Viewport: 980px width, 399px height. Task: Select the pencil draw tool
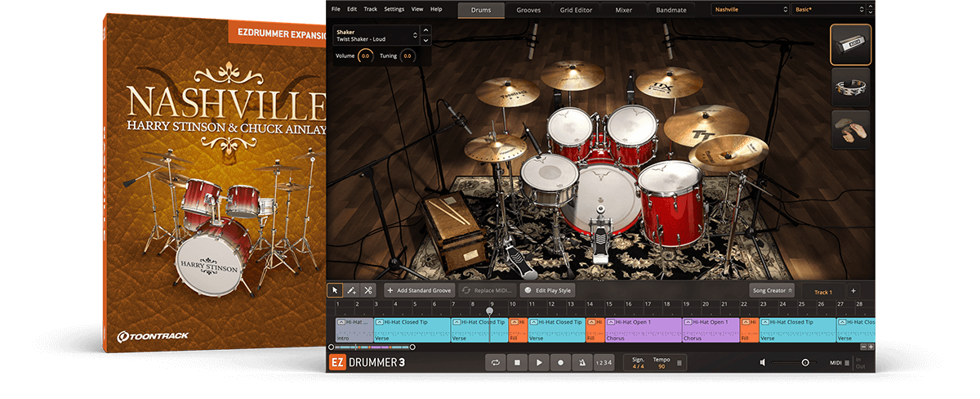(351, 290)
